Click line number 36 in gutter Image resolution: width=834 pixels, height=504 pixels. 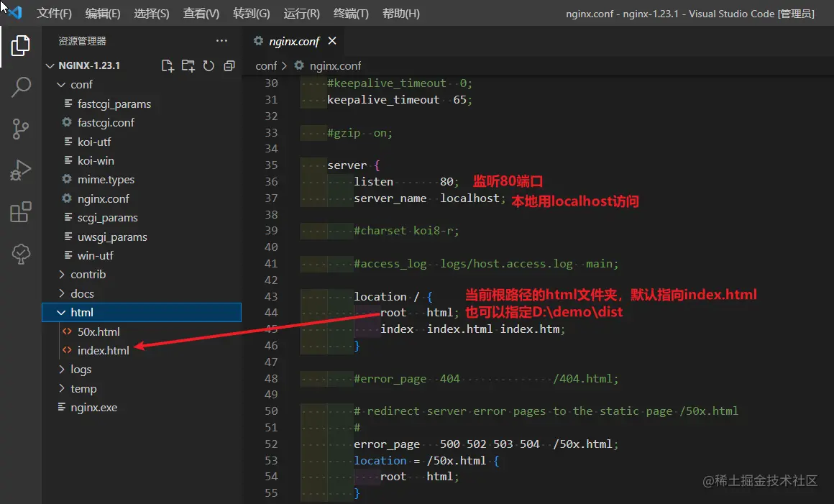pyautogui.click(x=271, y=182)
